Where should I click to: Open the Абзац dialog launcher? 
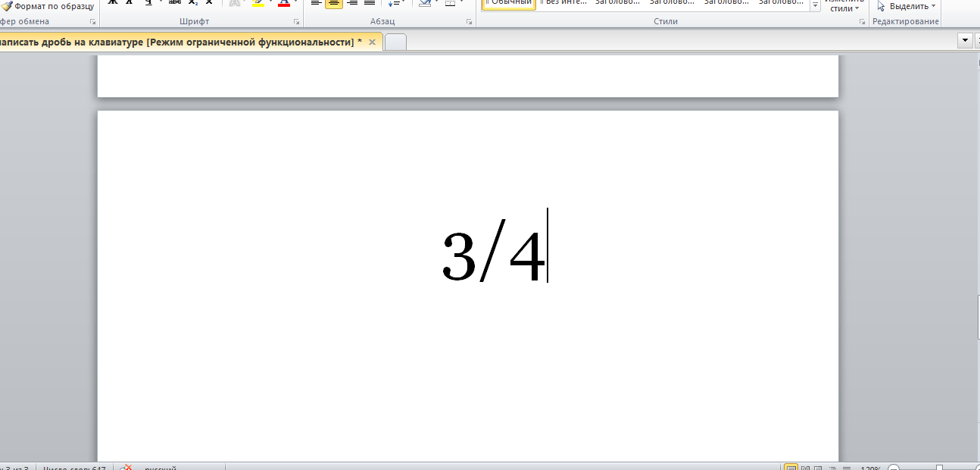(x=469, y=22)
